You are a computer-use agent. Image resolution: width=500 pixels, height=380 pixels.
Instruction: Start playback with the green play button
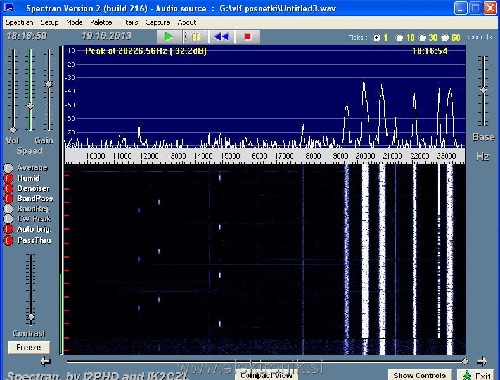click(x=169, y=36)
